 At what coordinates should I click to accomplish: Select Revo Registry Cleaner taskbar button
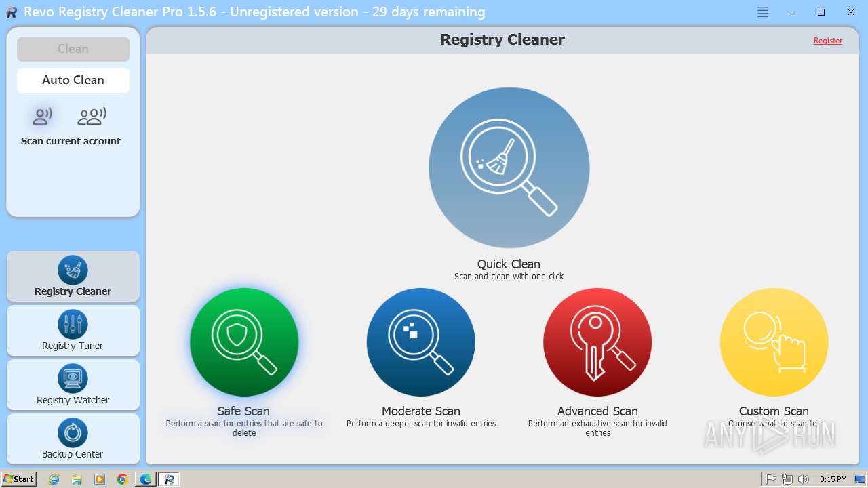tap(169, 479)
